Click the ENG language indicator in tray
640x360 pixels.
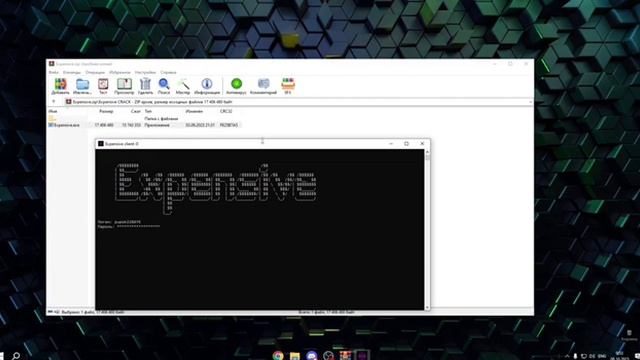[602, 356]
